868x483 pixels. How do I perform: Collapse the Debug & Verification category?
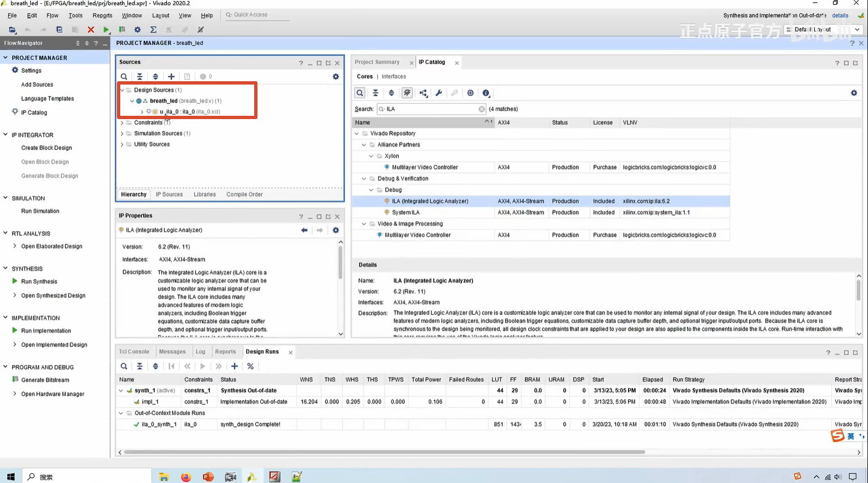363,178
